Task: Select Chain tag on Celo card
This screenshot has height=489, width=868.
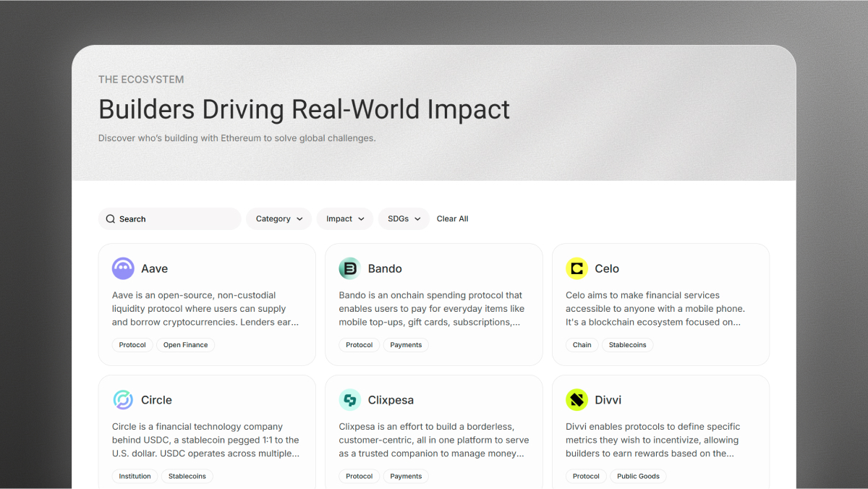Action: (x=582, y=345)
